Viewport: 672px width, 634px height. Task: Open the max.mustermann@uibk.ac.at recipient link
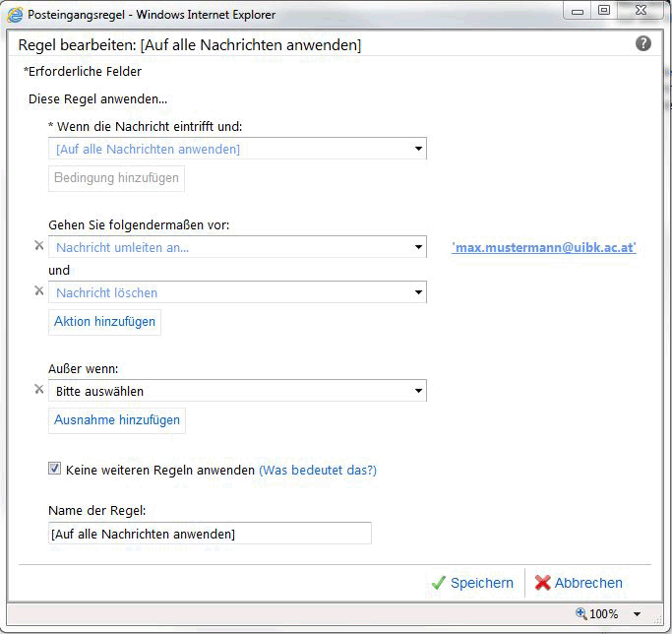(544, 247)
